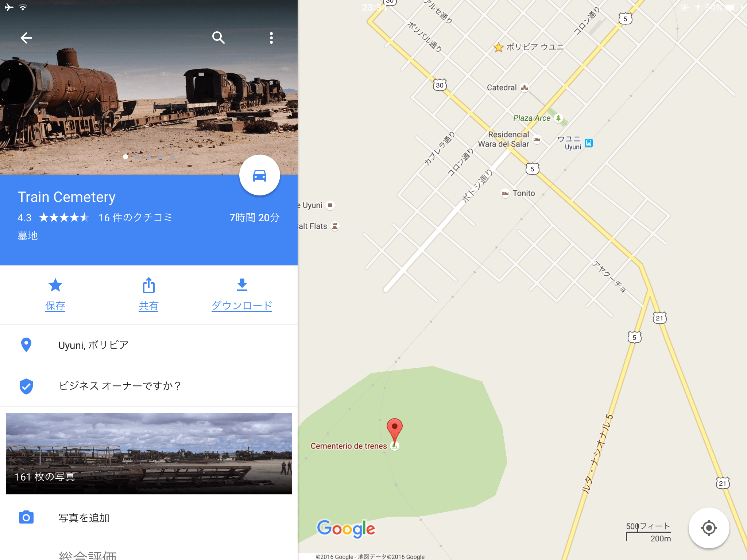
Task: Tap the back arrow icon
Action: [x=26, y=38]
